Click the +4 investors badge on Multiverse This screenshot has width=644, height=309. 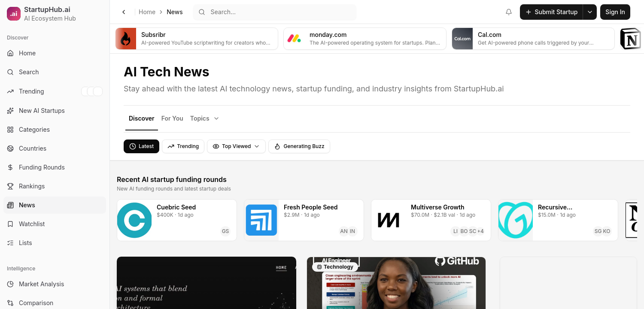[x=480, y=231]
